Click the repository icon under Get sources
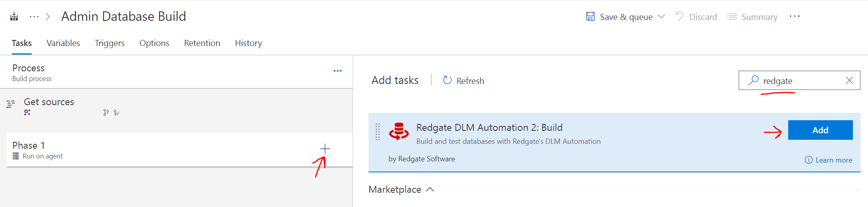Viewport: 868px width, 207px height. (x=27, y=112)
